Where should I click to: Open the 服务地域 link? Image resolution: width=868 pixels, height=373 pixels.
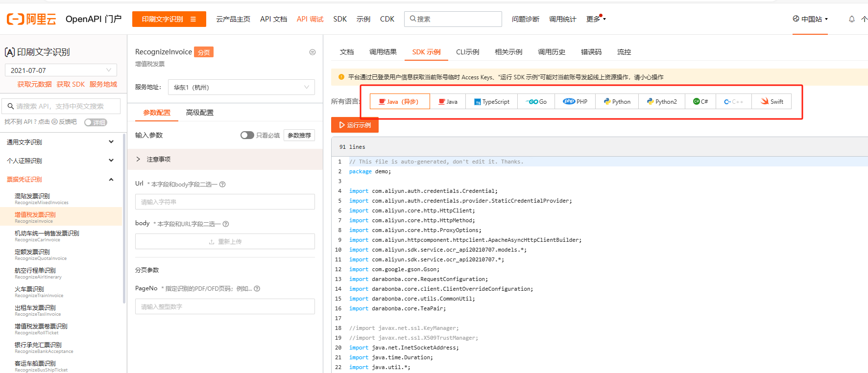pos(103,84)
